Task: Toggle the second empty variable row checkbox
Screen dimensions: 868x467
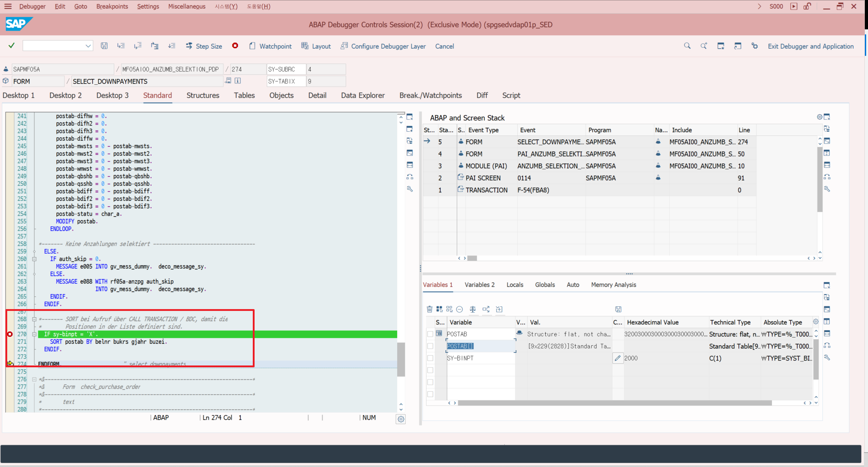Action: click(x=430, y=382)
